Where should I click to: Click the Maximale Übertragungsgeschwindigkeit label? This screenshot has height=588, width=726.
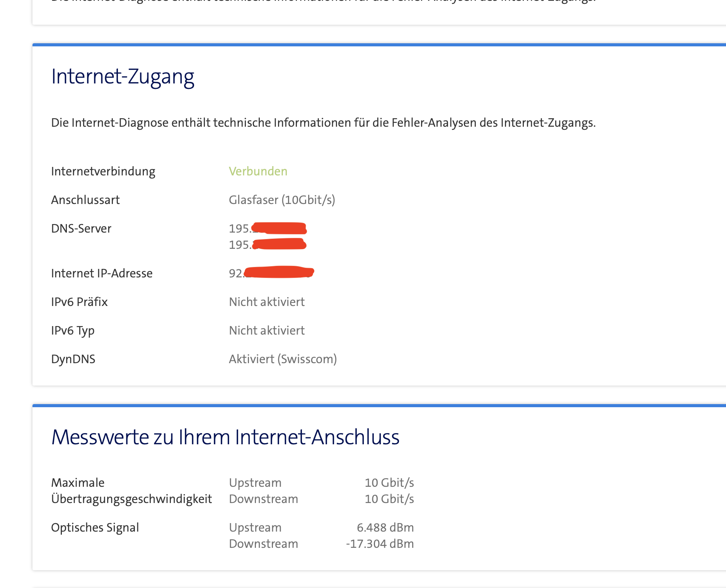click(x=131, y=491)
